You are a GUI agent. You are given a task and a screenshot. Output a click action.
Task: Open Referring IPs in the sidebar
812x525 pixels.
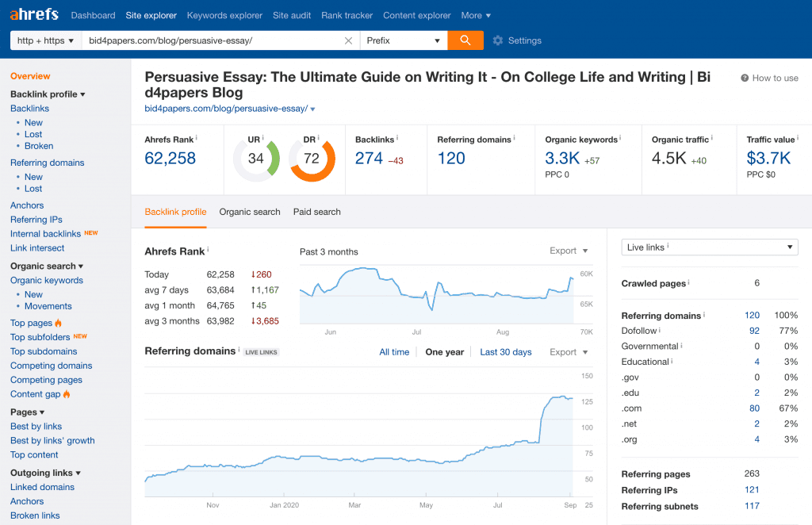click(36, 220)
